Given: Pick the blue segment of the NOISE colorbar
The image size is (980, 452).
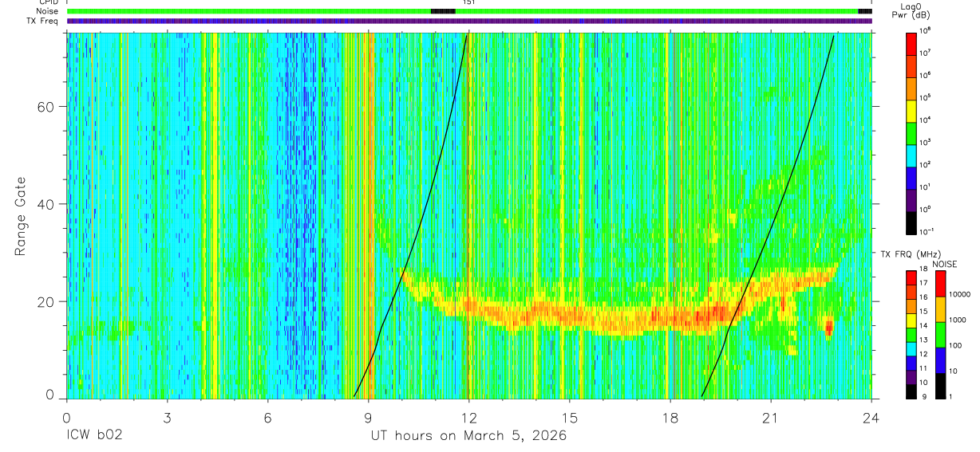Looking at the screenshot, I should pos(940,360).
